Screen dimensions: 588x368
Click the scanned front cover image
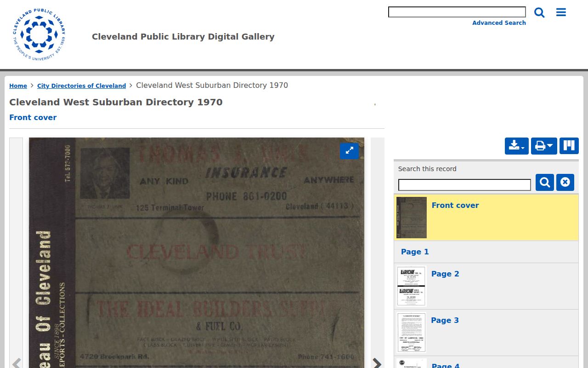(x=197, y=253)
